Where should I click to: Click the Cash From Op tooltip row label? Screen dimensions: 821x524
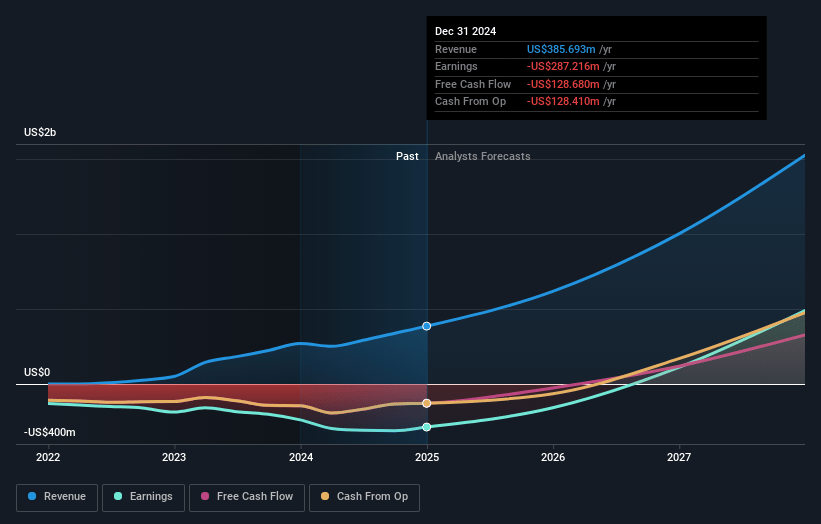[x=470, y=102]
